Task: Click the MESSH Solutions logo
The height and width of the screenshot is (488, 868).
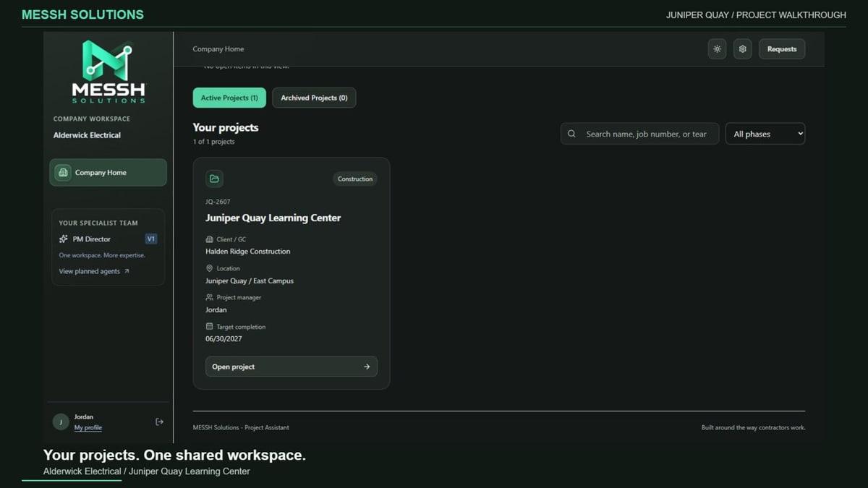Action: [109, 72]
